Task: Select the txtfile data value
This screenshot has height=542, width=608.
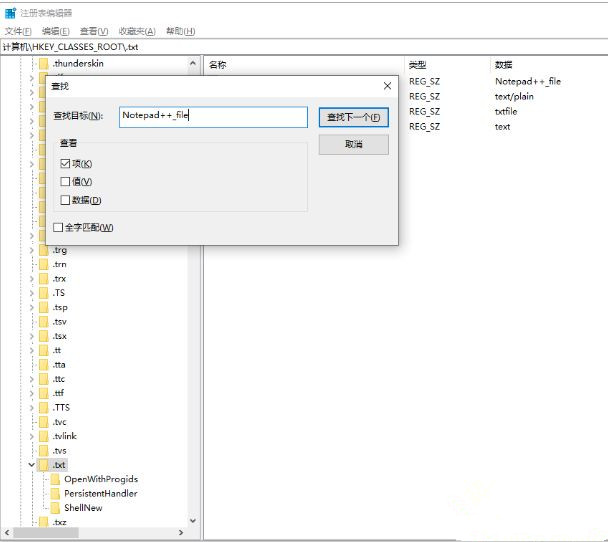Action: click(506, 112)
